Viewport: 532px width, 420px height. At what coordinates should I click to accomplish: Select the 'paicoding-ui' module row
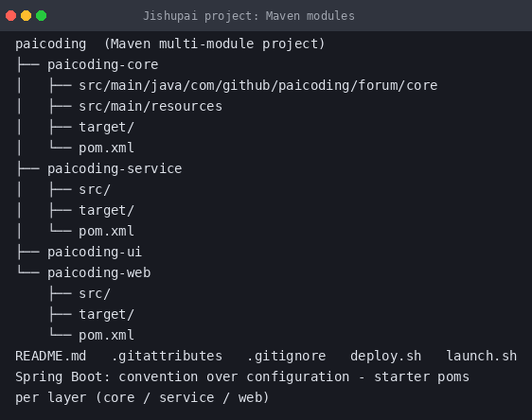point(95,252)
